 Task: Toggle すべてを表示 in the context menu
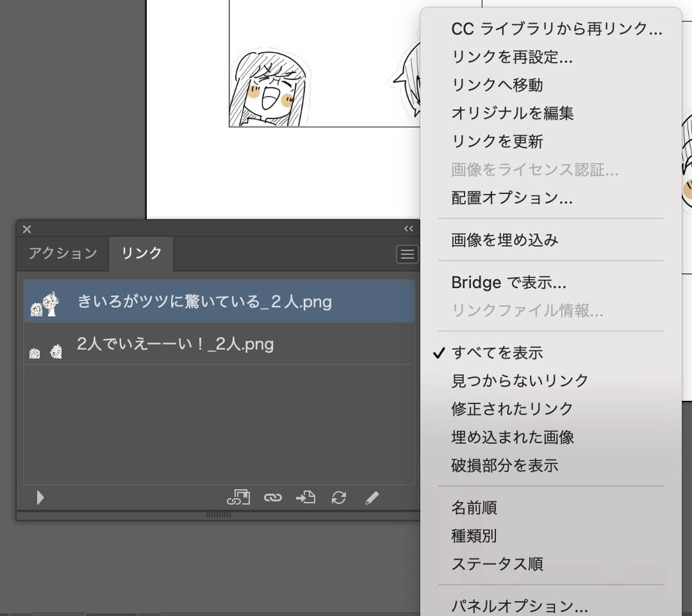click(x=497, y=352)
